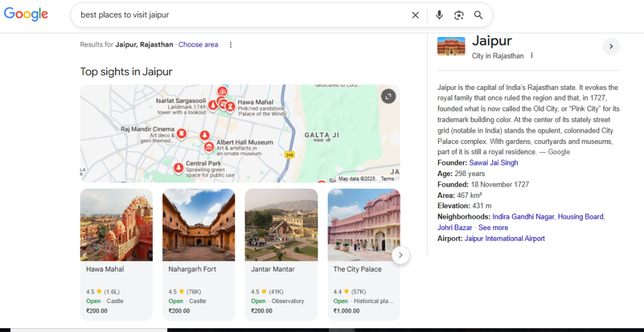Click See more neighborhoods link
Screen dimensions: 644x332
click(493, 228)
